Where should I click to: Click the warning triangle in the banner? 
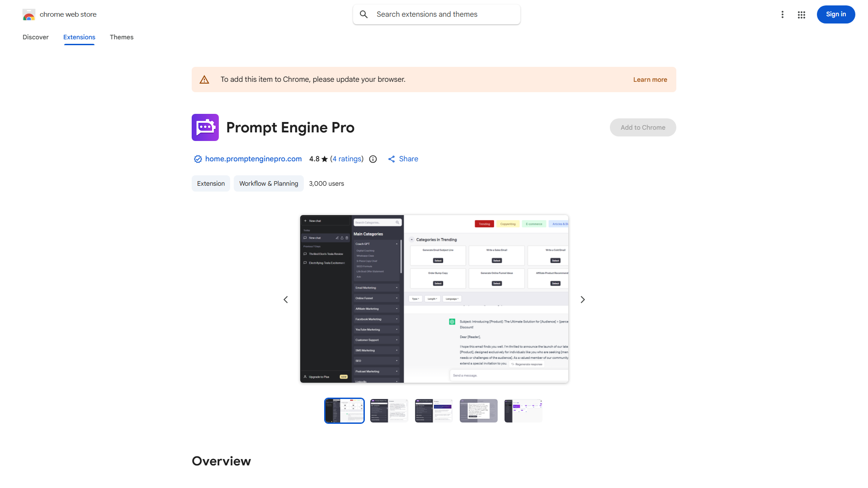(204, 79)
